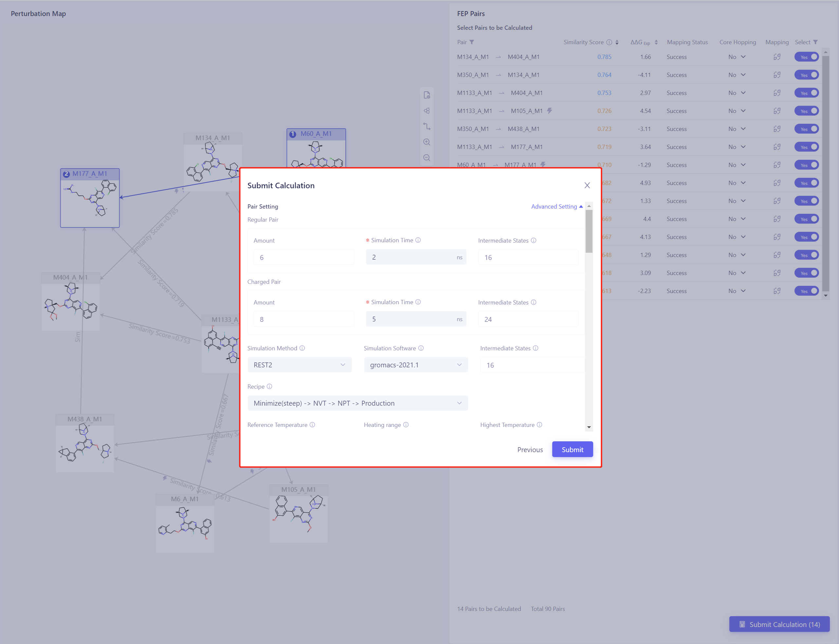The width and height of the screenshot is (839, 644).
Task: Sort by Similarity Score arrows
Action: (617, 42)
